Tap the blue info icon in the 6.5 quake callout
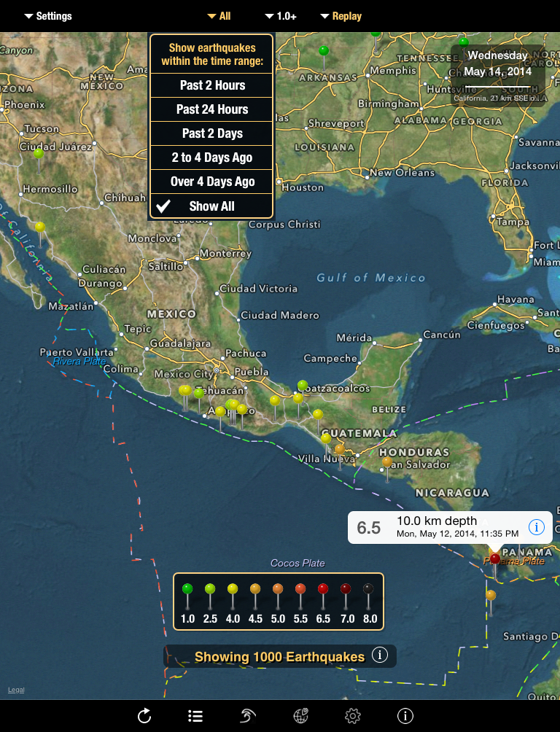Screen dimensions: 560x732 click(536, 527)
